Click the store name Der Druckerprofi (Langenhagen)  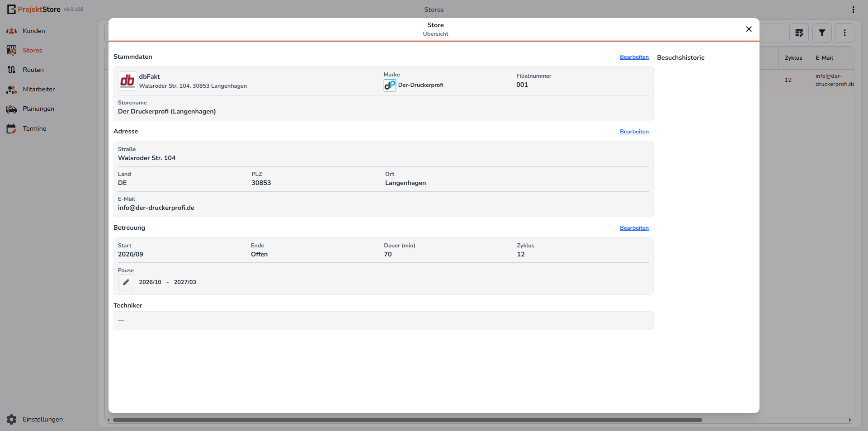(167, 111)
